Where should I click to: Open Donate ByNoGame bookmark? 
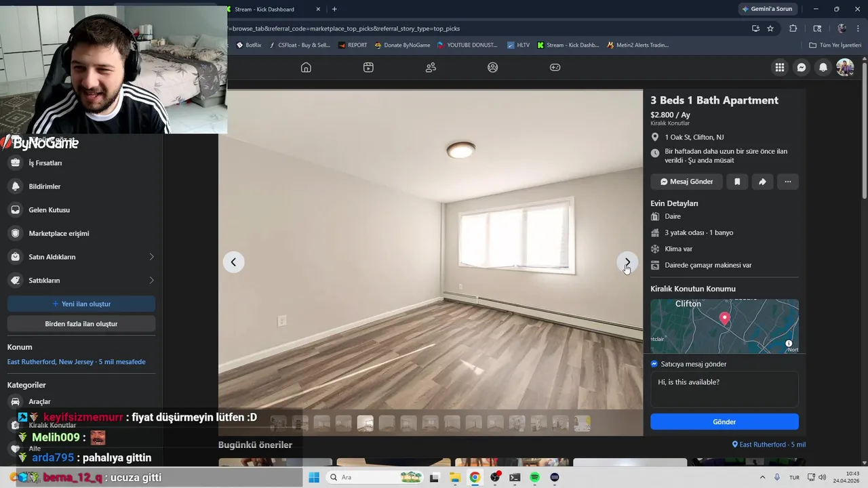pos(402,45)
